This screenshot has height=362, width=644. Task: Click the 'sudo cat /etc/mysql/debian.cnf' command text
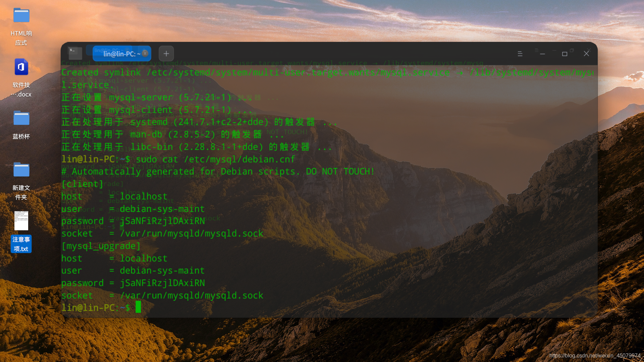(x=215, y=159)
